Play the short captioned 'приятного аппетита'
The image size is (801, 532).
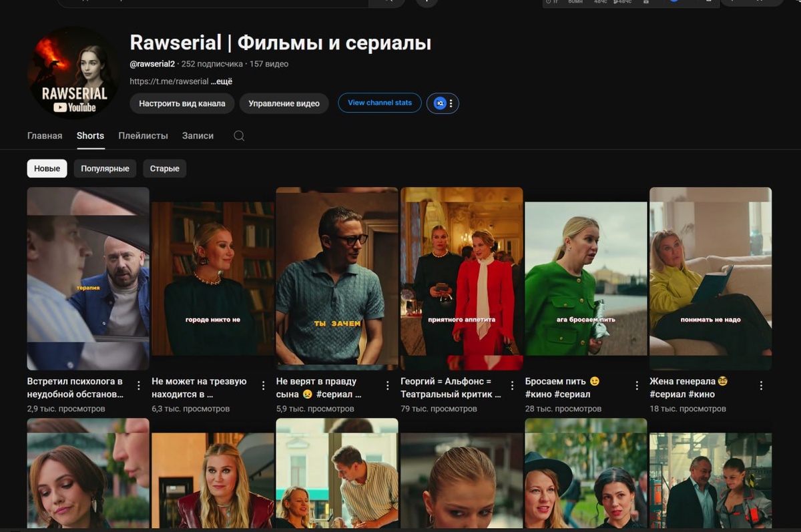[462, 278]
